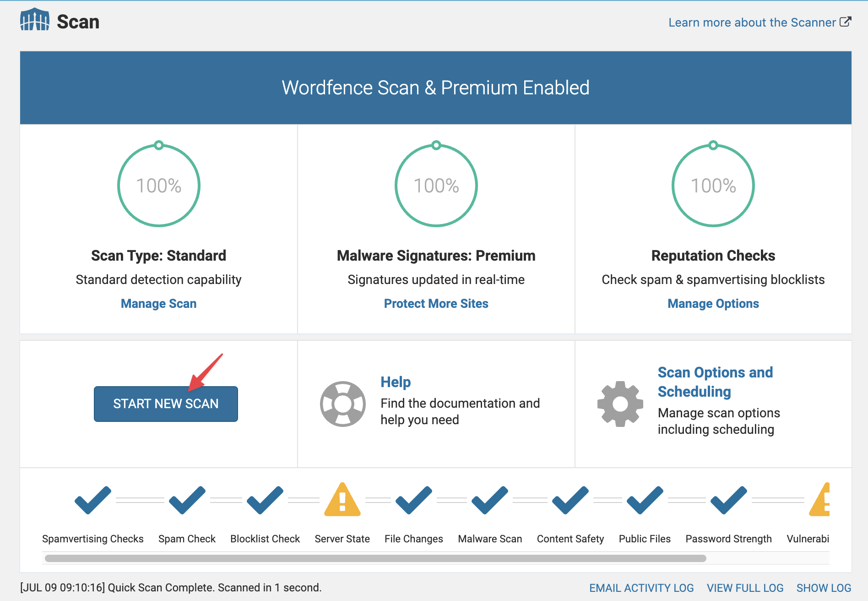Start a new scan
The width and height of the screenshot is (868, 601).
tap(166, 404)
